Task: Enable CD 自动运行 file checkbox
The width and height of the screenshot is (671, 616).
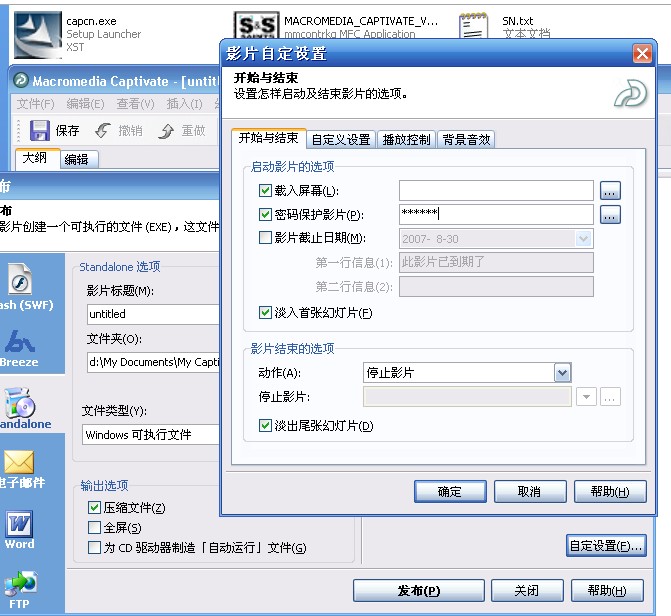Action: 94,548
